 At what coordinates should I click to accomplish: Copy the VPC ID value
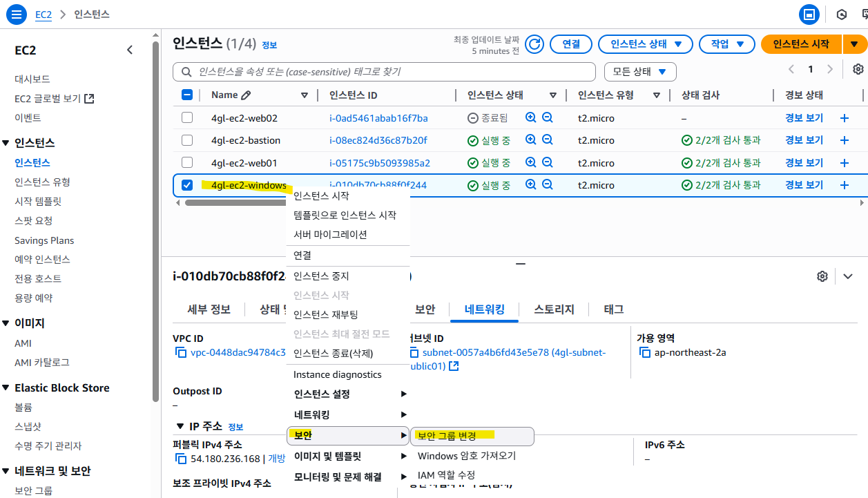[x=181, y=353]
